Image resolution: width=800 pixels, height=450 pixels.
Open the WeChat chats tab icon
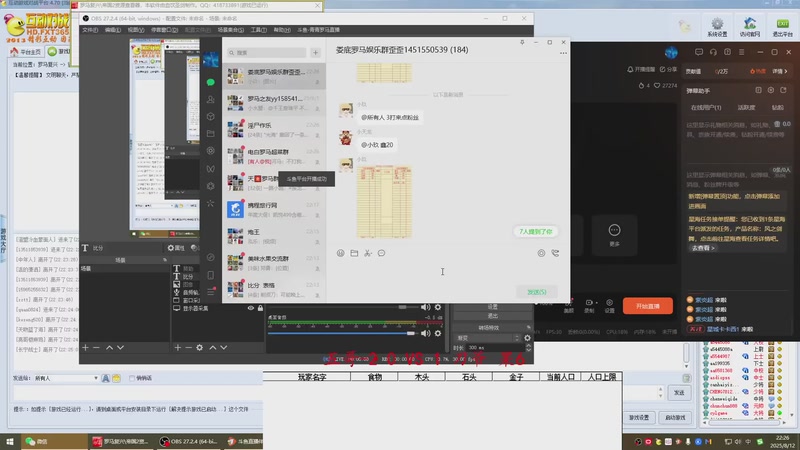coord(210,82)
